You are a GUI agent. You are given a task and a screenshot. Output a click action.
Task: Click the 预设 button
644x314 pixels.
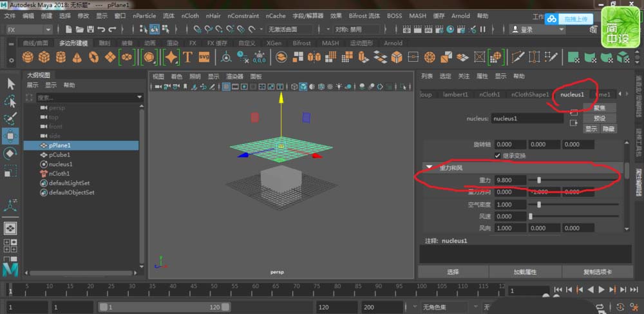[x=600, y=118]
